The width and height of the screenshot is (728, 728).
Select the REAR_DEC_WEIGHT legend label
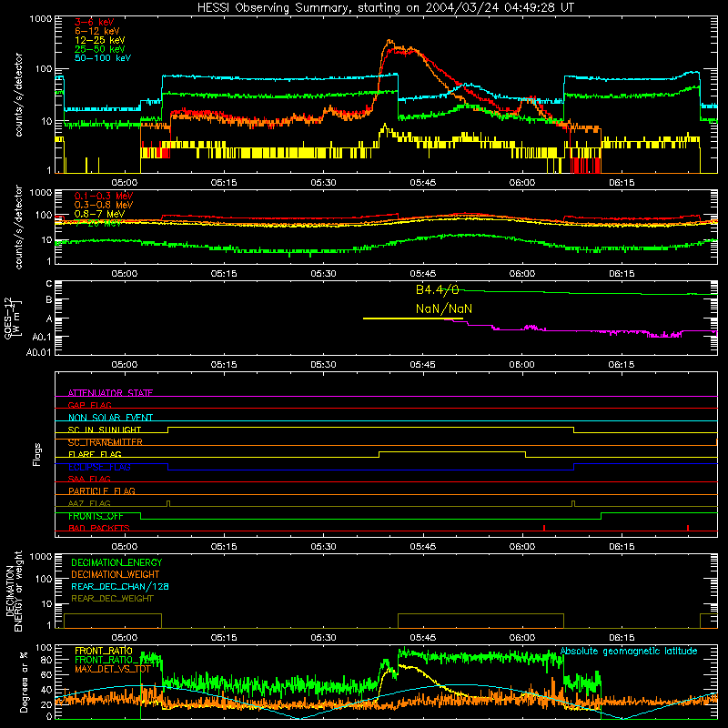point(112,599)
